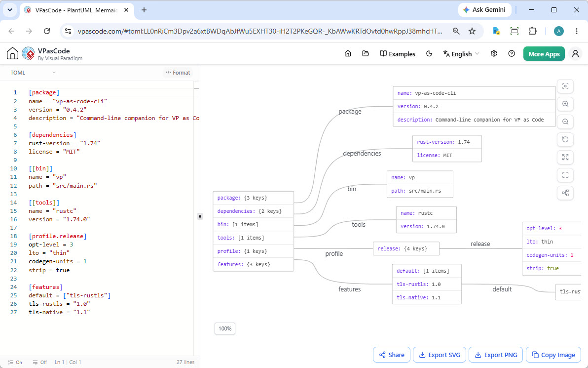Enter fullscreen diagram view icon
Screen dimensions: 588x368
pos(565,175)
